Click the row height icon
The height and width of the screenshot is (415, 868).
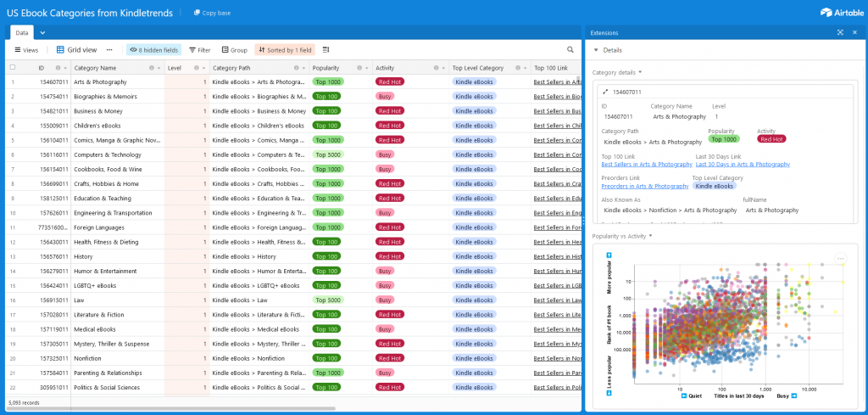coord(326,50)
